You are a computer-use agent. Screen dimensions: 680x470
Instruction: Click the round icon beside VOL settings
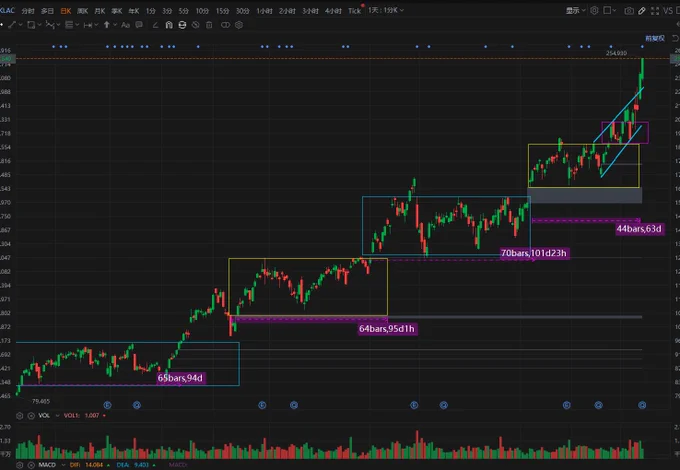click(31, 415)
